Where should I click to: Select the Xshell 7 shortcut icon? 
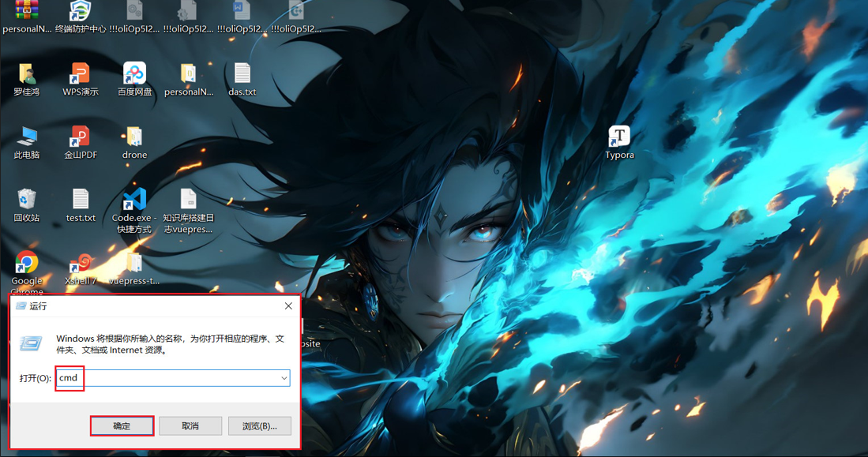tap(81, 262)
